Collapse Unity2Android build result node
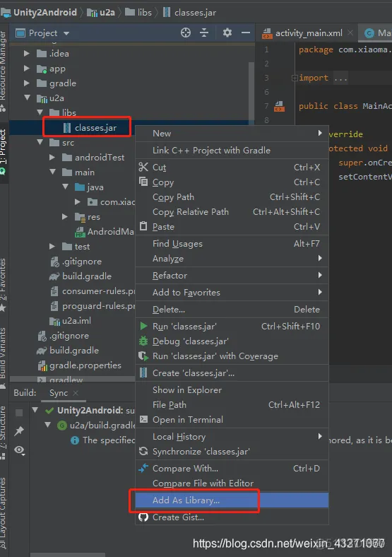The width and height of the screenshot is (392, 557). click(x=35, y=410)
